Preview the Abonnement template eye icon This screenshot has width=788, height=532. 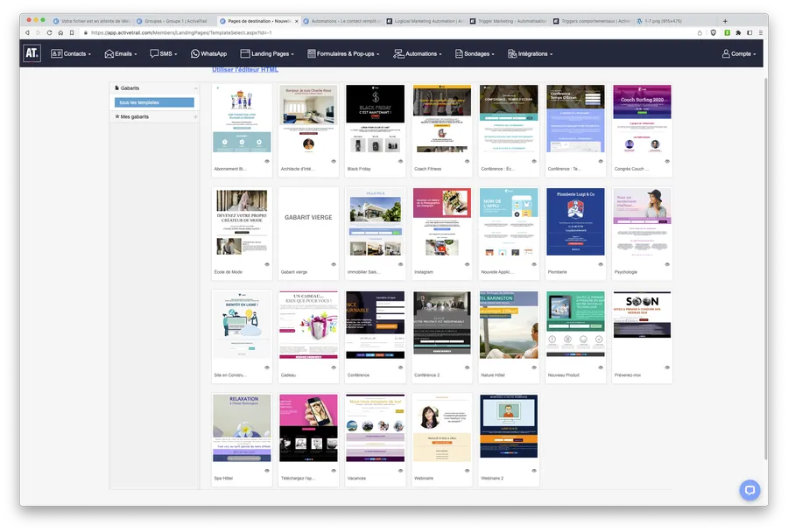[x=267, y=161]
